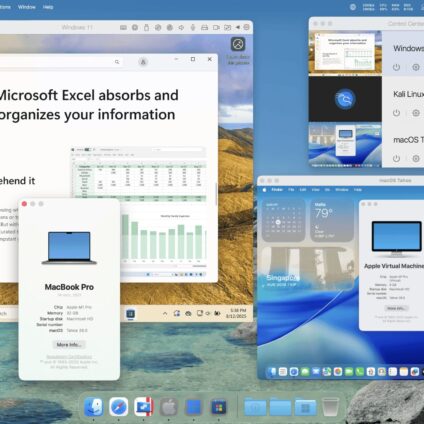Screen dimensions: 424x424
Task: Open Messages in the VM's dock
Action: coord(305,371)
